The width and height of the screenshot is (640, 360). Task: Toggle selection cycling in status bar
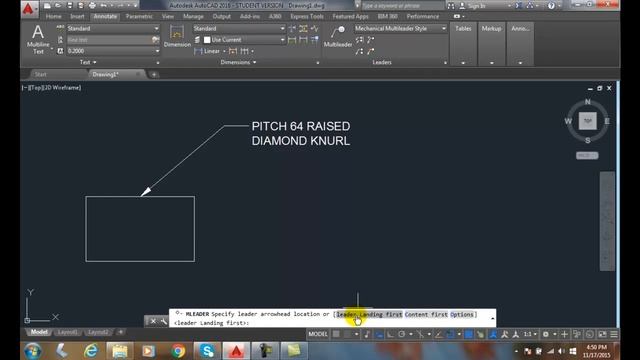point(480,334)
